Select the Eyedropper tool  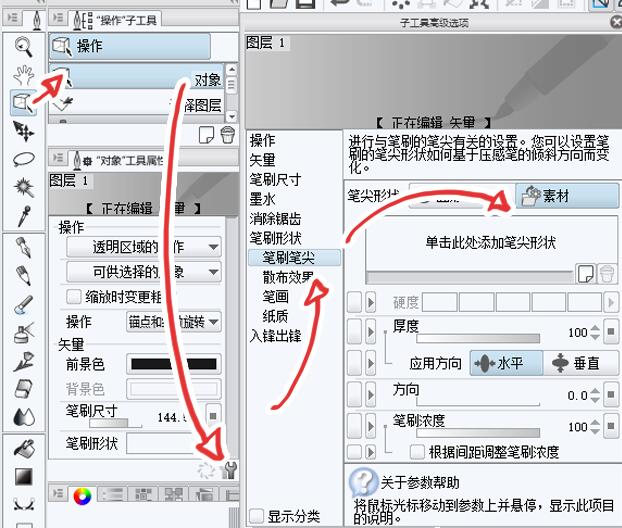coord(24,216)
